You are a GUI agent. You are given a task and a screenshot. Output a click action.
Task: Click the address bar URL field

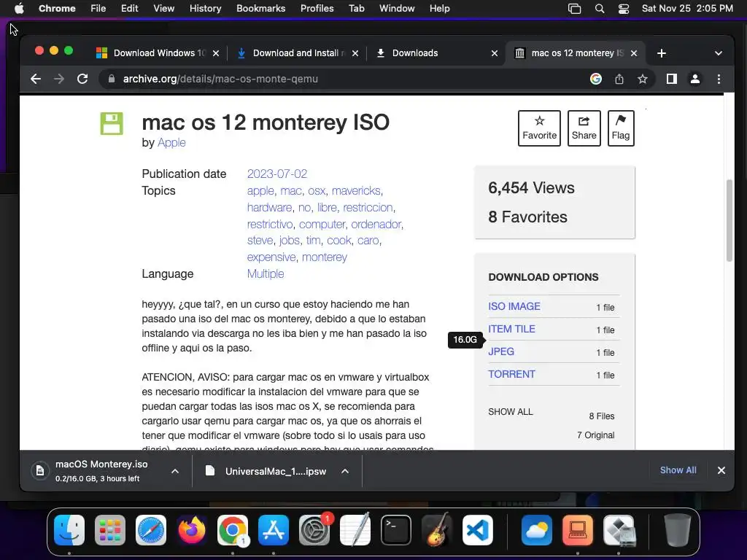click(343, 79)
